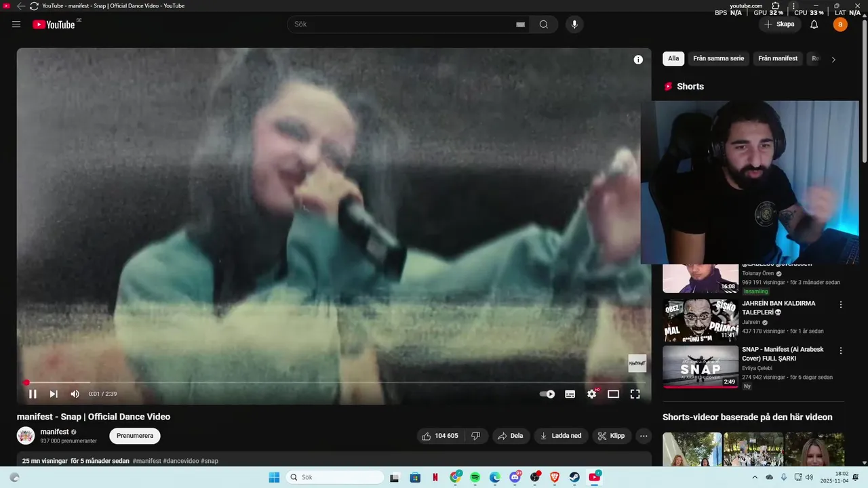868x488 pixels.
Task: Seek along the red video progress bar
Action: [x=334, y=383]
